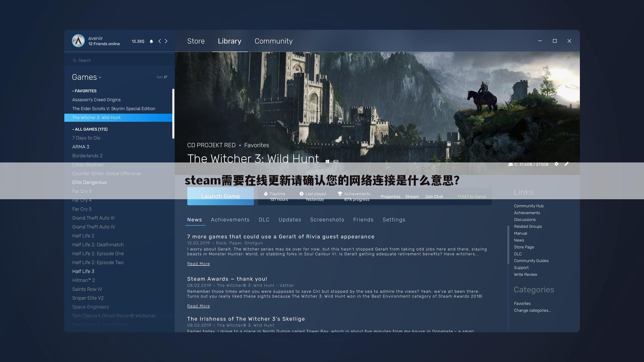Open the aveniir profile avatar

click(78, 41)
